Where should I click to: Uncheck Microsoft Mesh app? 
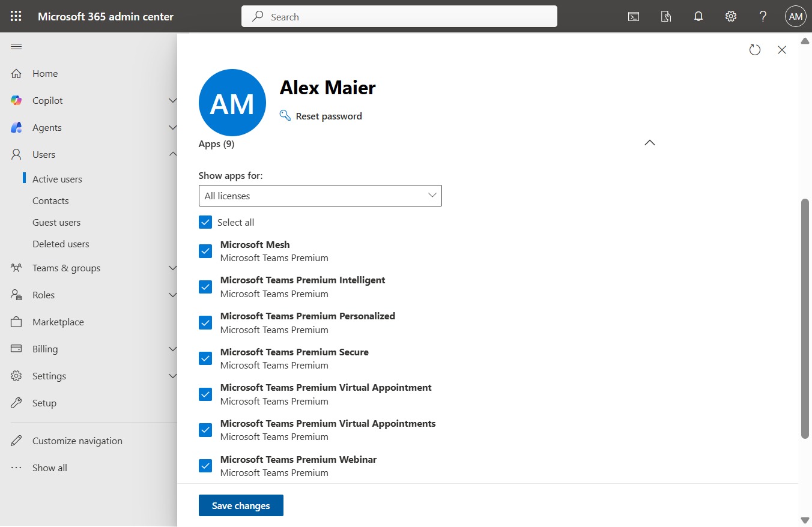pos(205,251)
